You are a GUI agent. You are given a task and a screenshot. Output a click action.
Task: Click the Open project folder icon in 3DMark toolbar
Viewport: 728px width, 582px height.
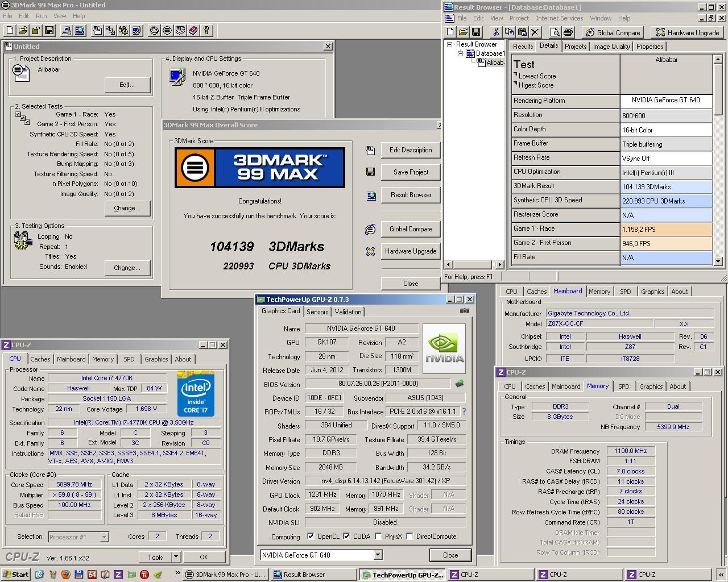pyautogui.click(x=23, y=31)
